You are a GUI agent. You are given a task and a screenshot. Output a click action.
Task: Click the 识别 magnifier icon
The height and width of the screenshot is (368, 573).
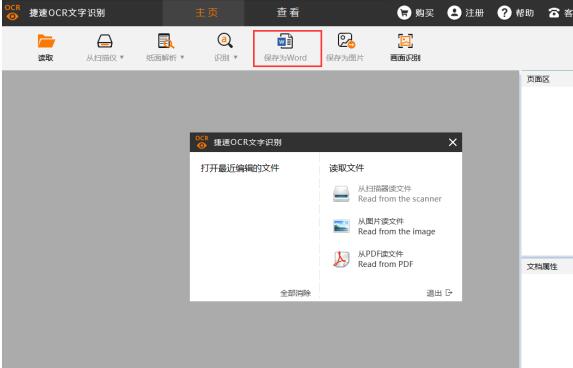pos(225,41)
